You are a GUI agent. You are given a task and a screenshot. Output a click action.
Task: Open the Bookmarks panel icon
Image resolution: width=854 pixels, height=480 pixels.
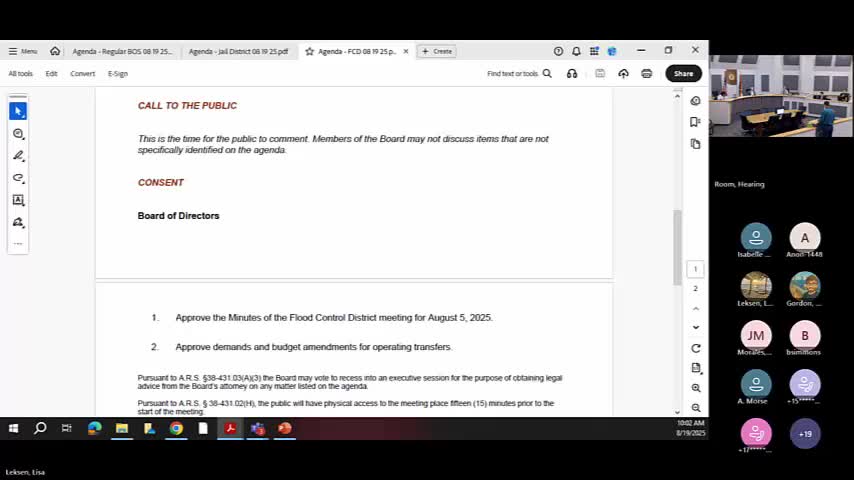point(696,122)
